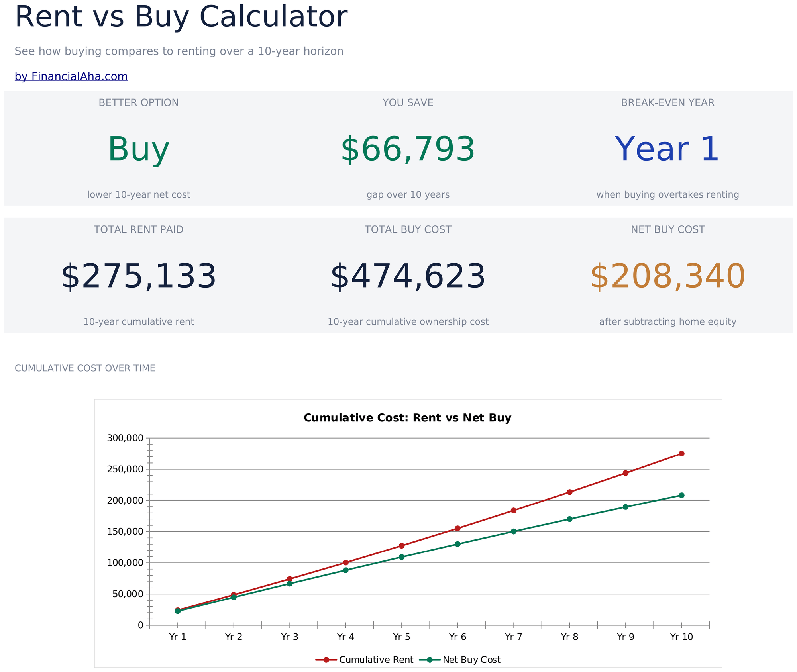Click the Net Buy Cost point at Yr 5
Image resolution: width=797 pixels, height=672 pixels.
[x=402, y=557]
